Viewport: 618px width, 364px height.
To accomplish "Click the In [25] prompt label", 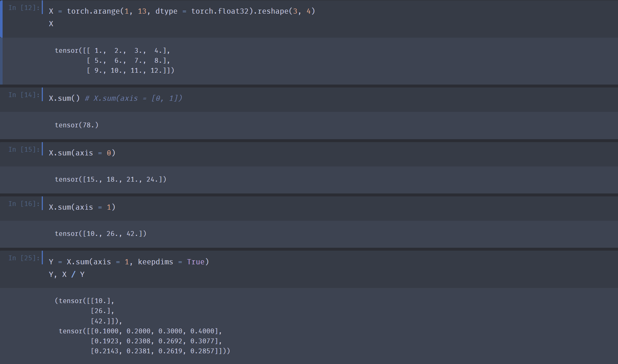I will (24, 258).
